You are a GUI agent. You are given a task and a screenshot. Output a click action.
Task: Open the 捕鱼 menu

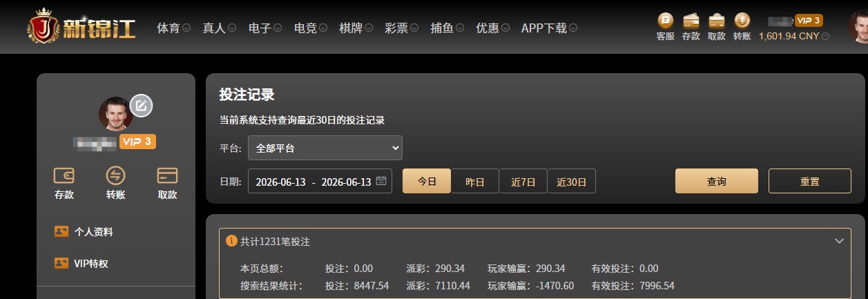click(447, 28)
